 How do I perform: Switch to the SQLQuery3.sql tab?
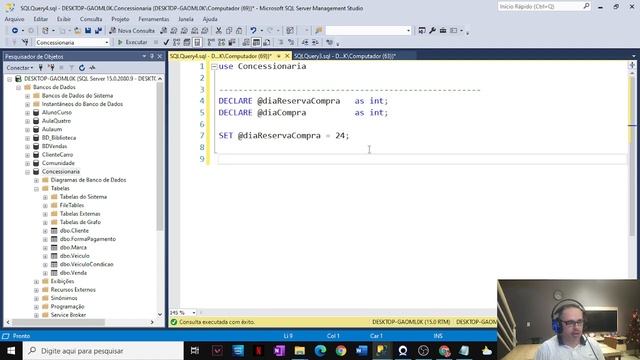[344, 56]
